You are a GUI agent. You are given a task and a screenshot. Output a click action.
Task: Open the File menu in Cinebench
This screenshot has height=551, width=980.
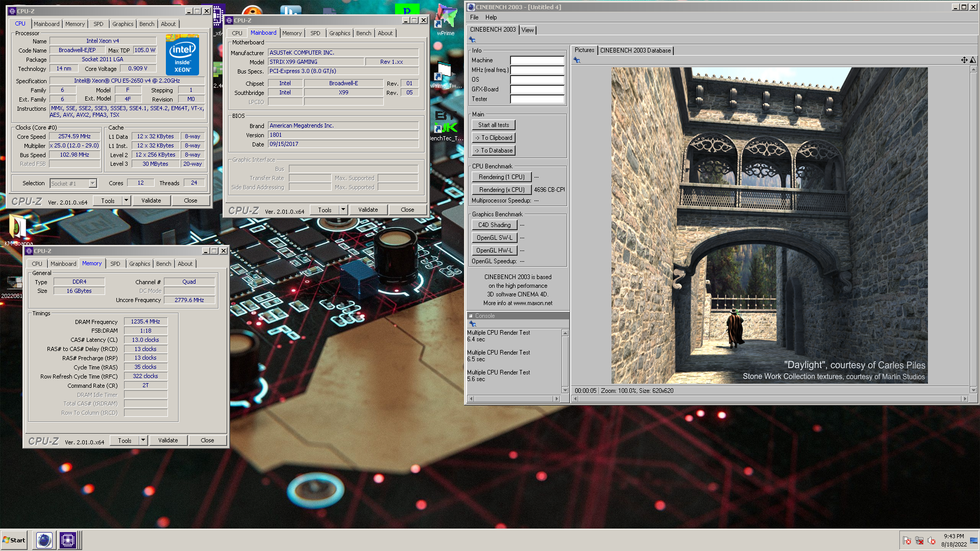click(474, 17)
